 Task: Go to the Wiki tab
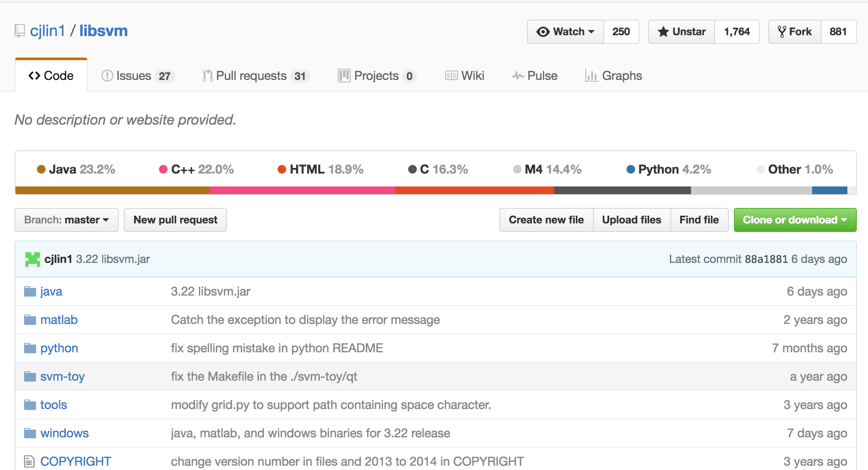(x=465, y=76)
